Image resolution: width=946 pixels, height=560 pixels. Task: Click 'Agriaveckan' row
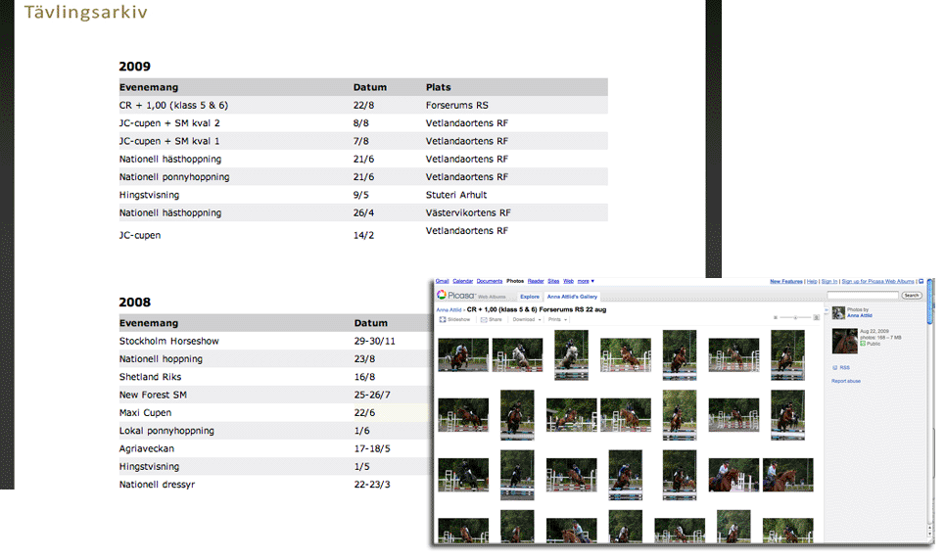274,449
